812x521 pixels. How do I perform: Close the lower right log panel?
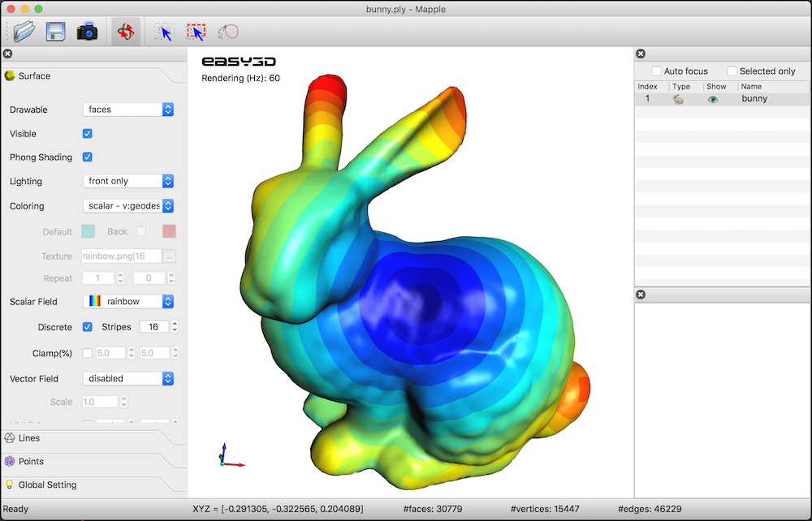click(x=641, y=295)
